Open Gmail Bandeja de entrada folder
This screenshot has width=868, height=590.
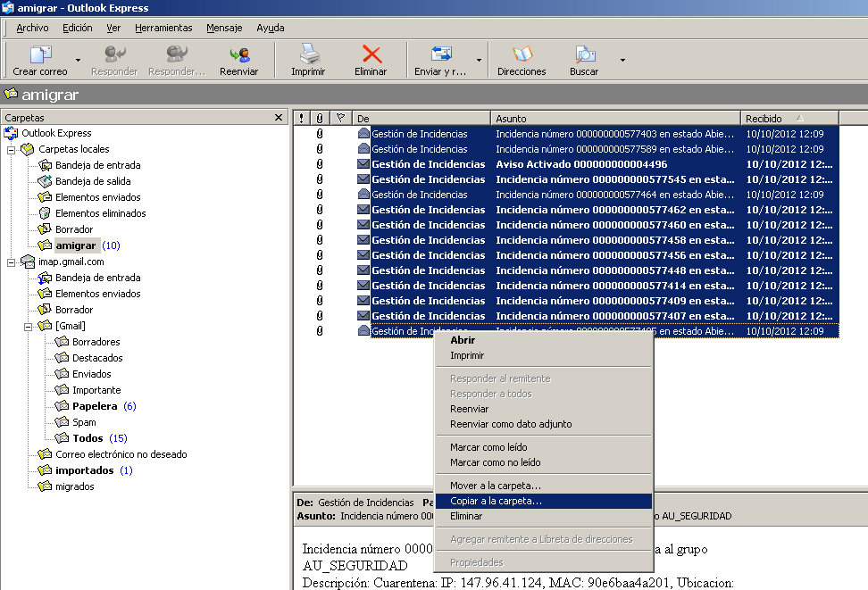[x=97, y=278]
